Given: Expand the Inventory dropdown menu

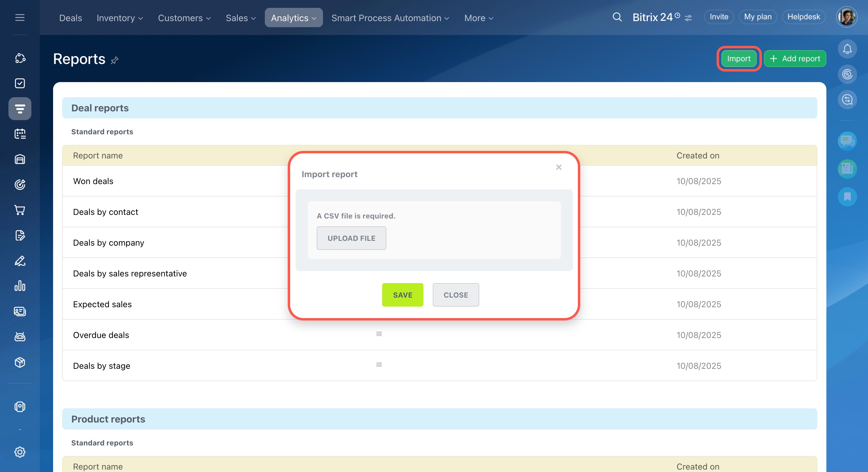Looking at the screenshot, I should [120, 18].
